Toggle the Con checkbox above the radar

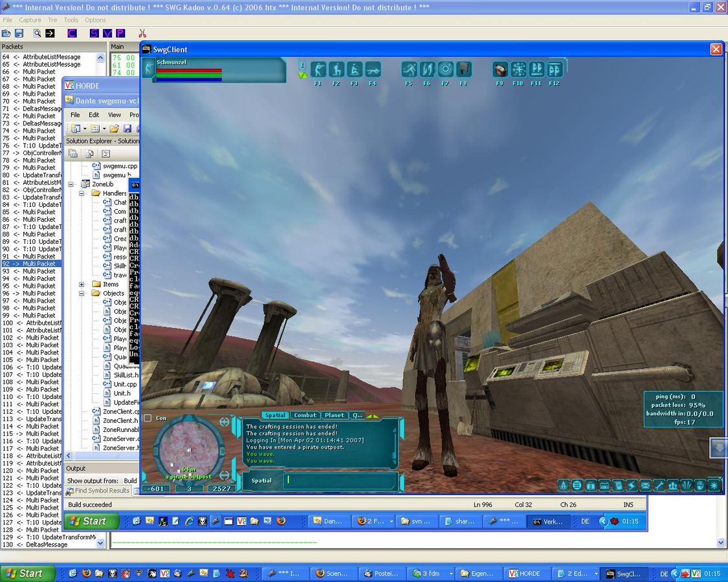(148, 418)
